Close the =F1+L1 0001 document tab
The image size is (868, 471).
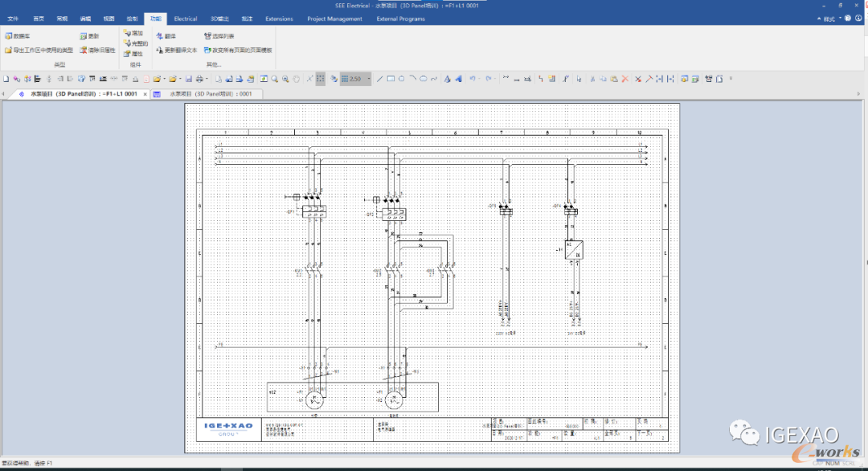pos(145,94)
